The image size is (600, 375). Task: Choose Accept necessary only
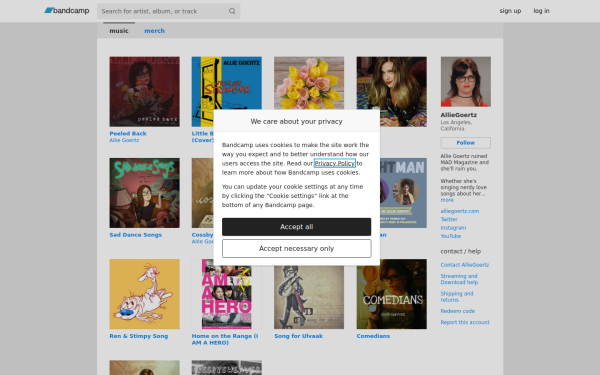coord(297,249)
